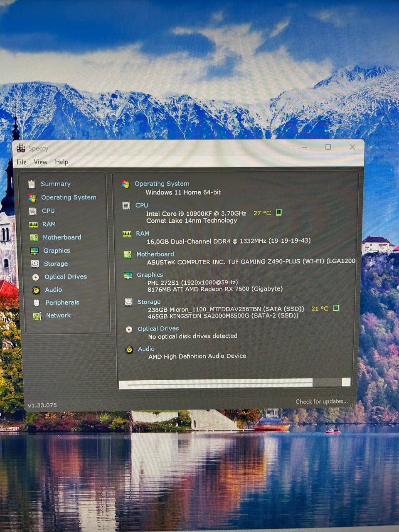Click the green storage temperature indicator icon
Image resolution: width=399 pixels, height=532 pixels.
coord(336,308)
